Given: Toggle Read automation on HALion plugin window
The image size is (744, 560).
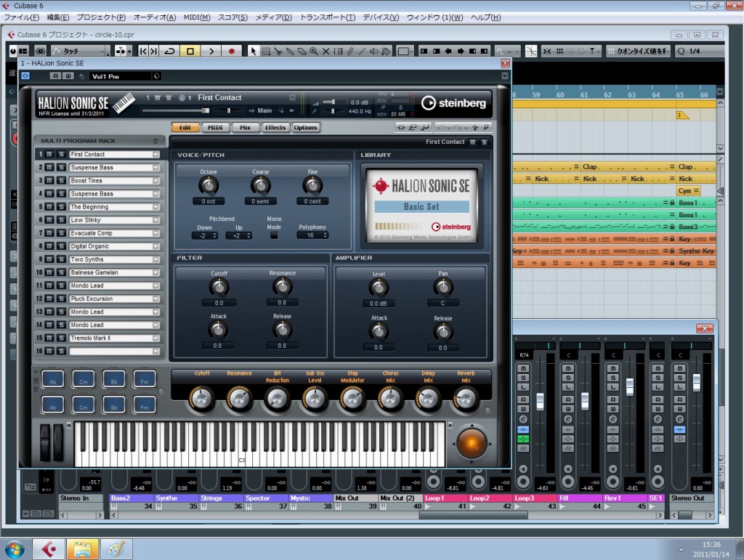Looking at the screenshot, I should (55, 76).
